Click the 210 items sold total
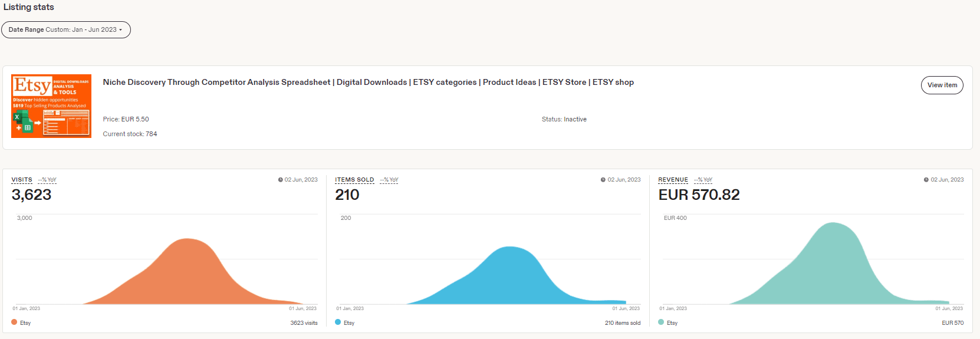Viewport: 980px width, 339px height. pyautogui.click(x=347, y=195)
